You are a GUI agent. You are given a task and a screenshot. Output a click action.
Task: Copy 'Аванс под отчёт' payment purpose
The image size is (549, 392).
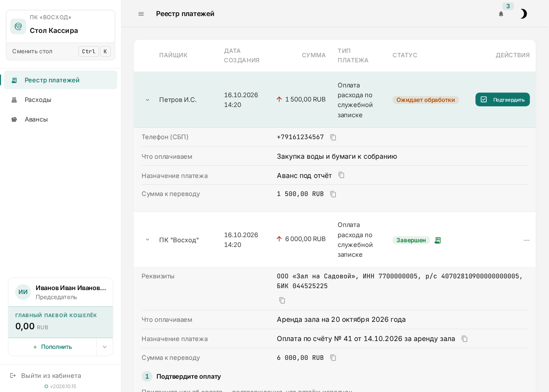341,175
